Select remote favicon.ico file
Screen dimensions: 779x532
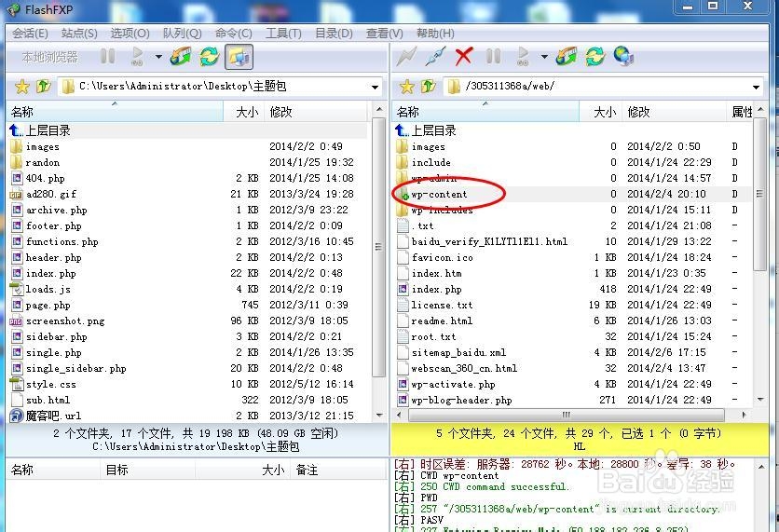pyautogui.click(x=573, y=257)
